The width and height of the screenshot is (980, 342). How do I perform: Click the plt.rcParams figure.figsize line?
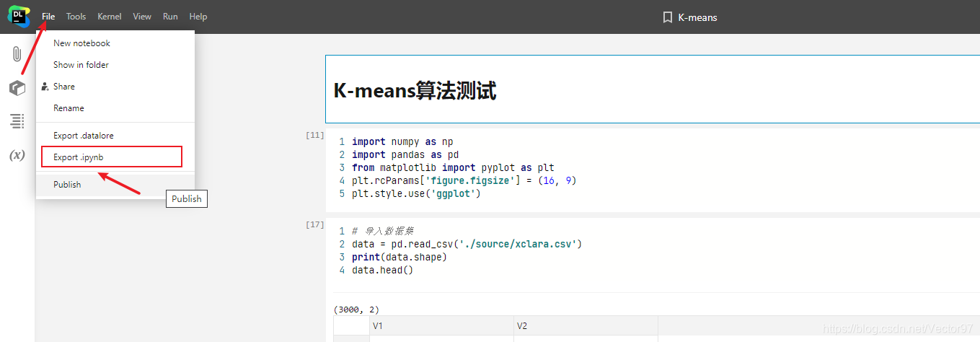tap(464, 181)
